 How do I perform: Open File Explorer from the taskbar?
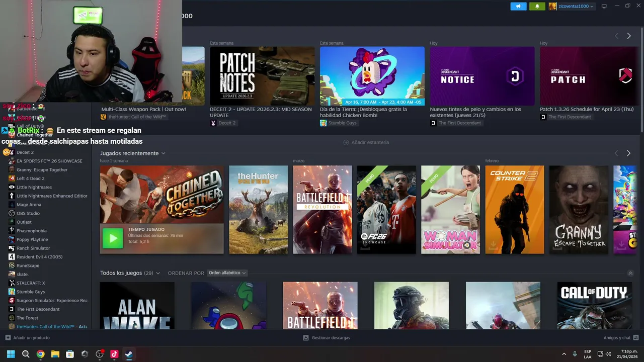(55, 354)
